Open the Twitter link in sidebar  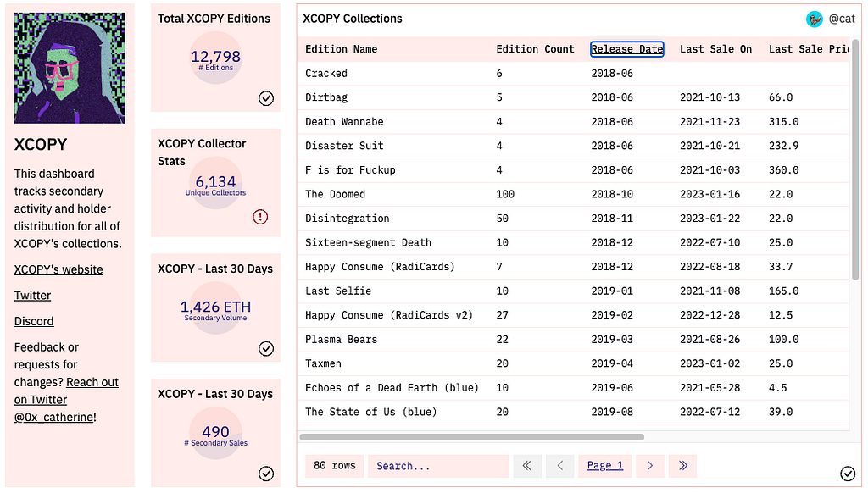click(x=32, y=296)
